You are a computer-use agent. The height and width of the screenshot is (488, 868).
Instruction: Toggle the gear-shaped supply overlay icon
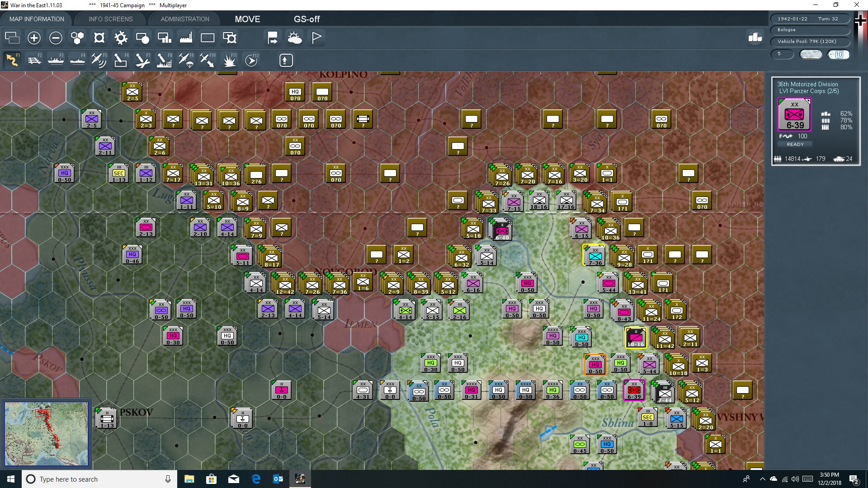point(121,38)
